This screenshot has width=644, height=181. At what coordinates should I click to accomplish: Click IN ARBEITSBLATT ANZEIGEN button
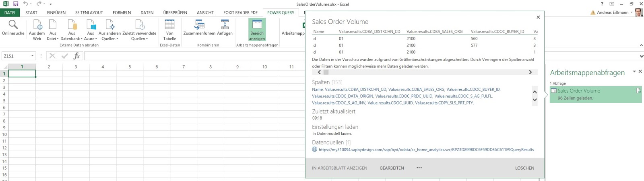pos(339,168)
